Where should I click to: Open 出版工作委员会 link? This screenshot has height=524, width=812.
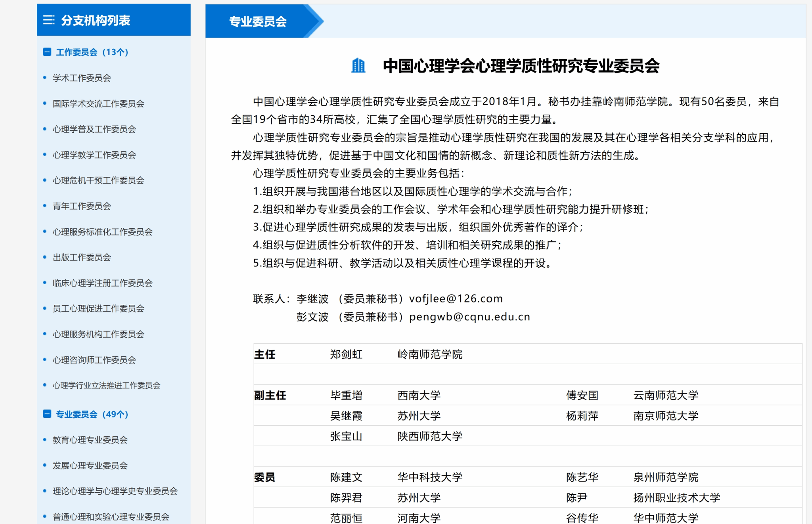pyautogui.click(x=82, y=257)
